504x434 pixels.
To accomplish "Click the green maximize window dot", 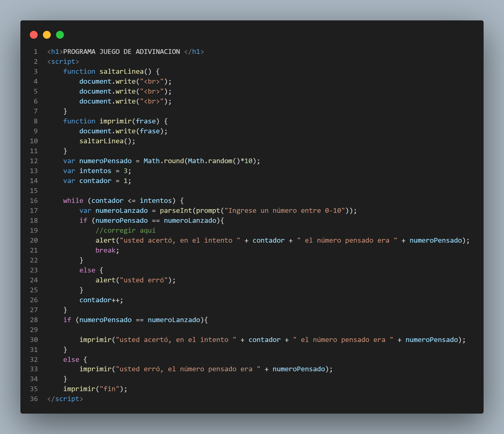I will [x=60, y=35].
